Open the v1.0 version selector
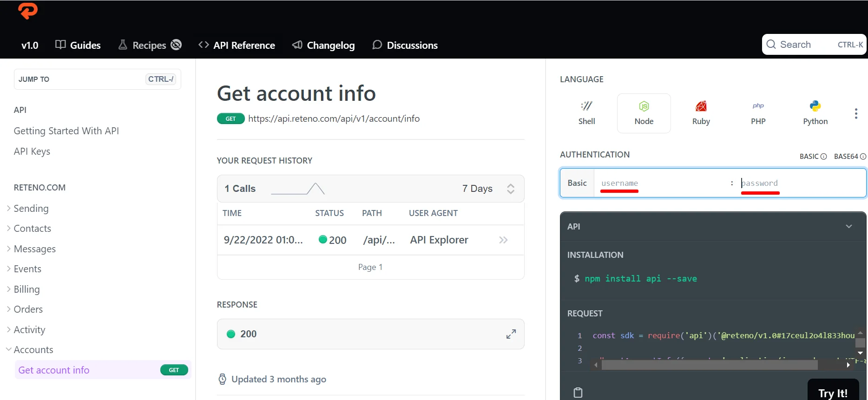Viewport: 868px width, 400px height. (x=30, y=45)
